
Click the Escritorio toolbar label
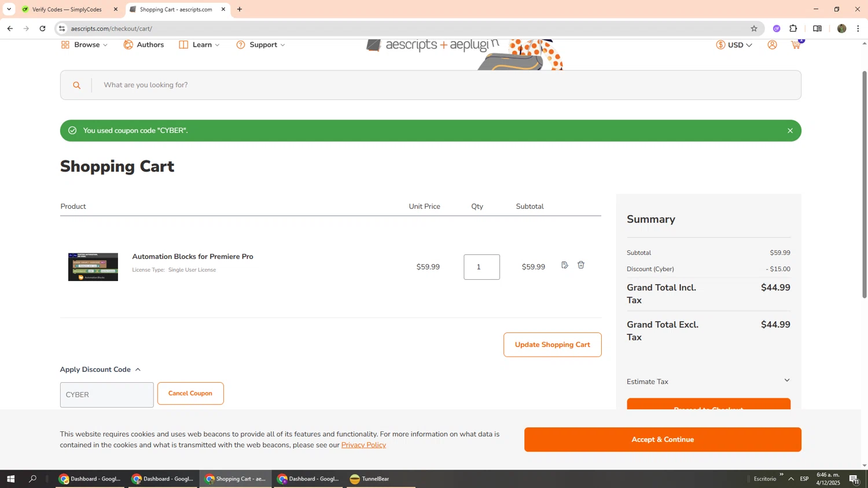(x=765, y=479)
